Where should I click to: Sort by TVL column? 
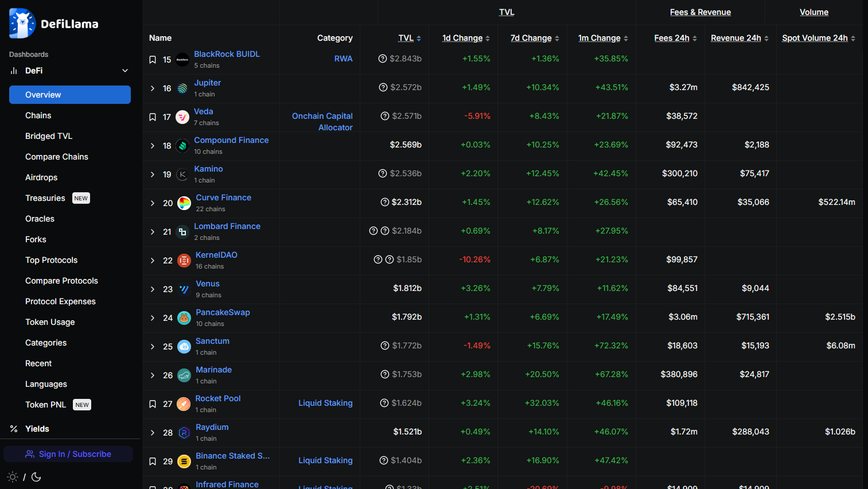[x=410, y=38]
